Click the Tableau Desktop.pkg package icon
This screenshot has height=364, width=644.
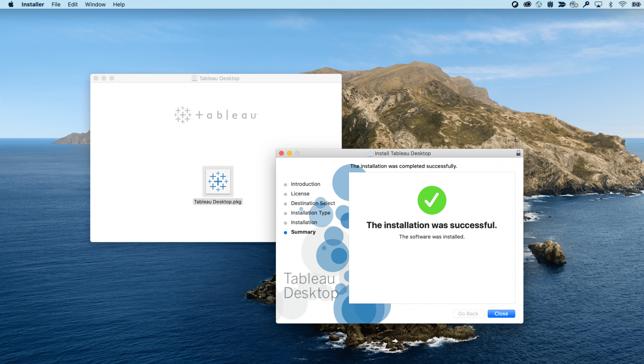click(x=218, y=181)
